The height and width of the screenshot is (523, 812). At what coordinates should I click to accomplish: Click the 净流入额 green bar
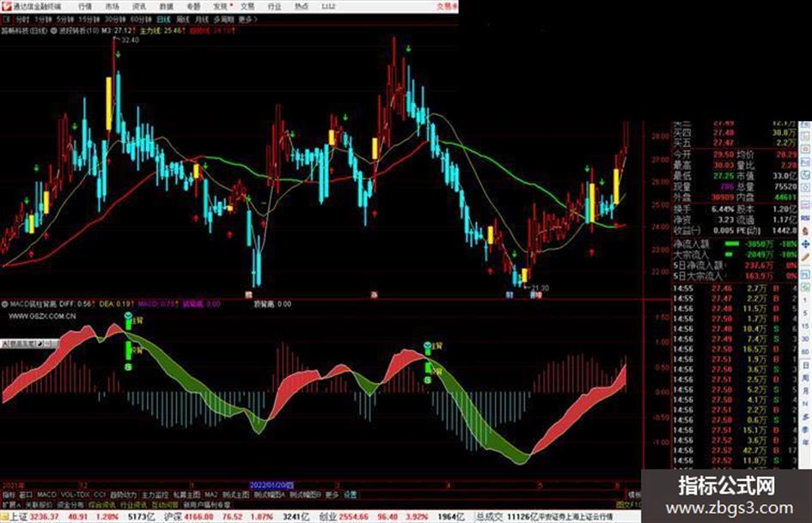coord(732,243)
